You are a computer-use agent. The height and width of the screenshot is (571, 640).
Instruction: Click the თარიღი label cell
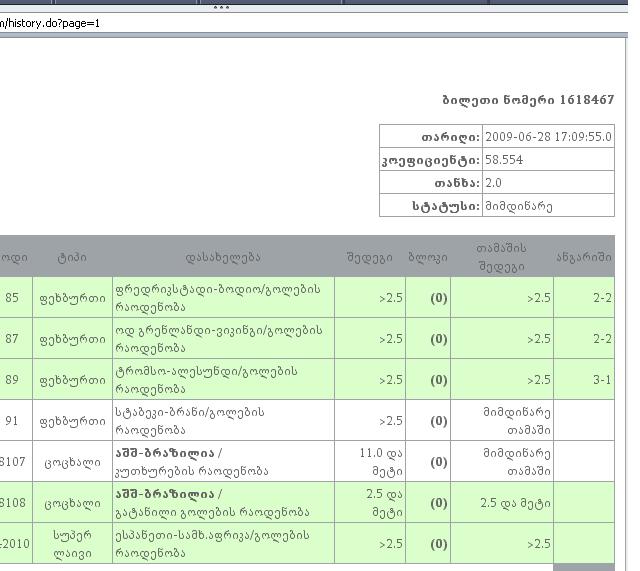[x=431, y=136]
